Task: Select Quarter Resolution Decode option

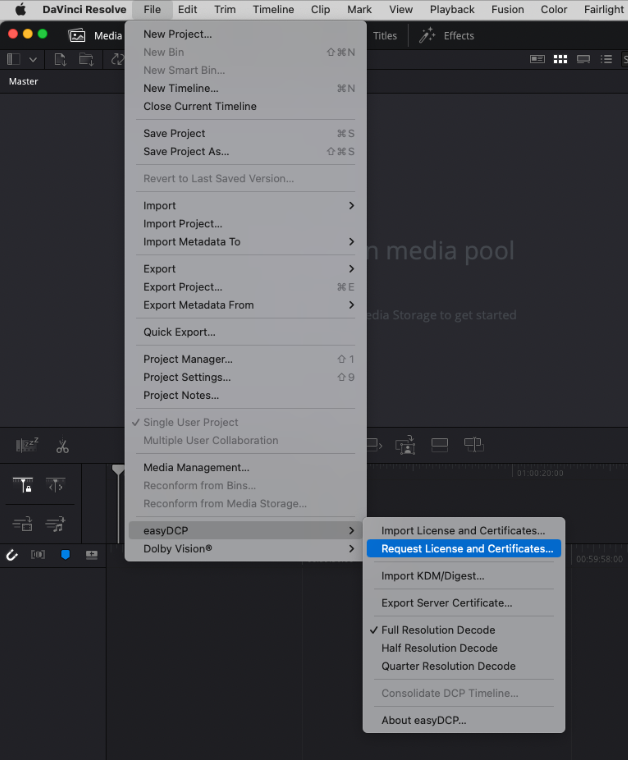Action: click(464, 666)
